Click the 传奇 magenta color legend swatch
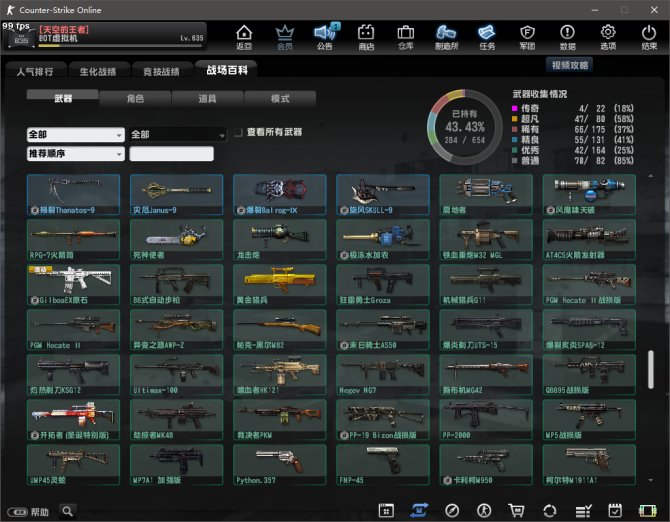Screen dimensions: 670x522 click(514, 109)
